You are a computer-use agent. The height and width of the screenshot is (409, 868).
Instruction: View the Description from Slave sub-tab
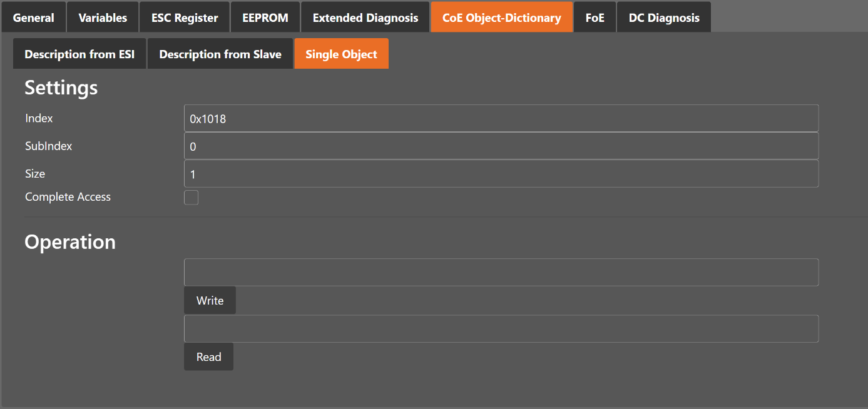tap(220, 54)
